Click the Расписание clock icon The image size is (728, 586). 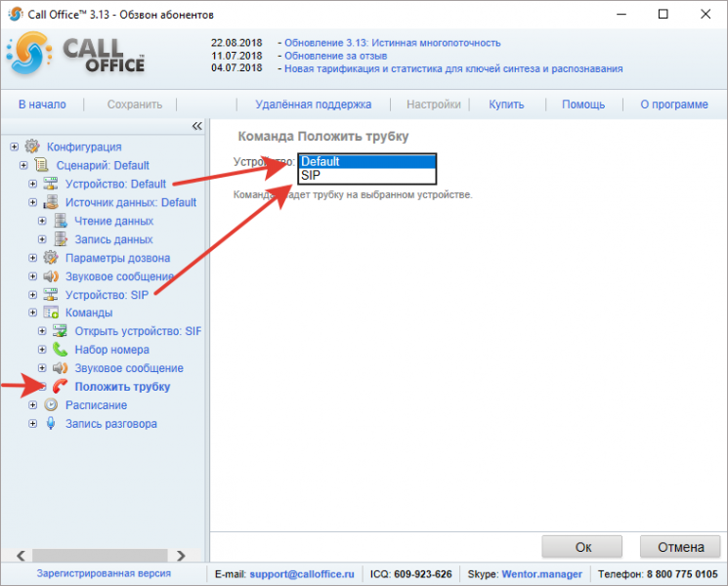coord(51,405)
